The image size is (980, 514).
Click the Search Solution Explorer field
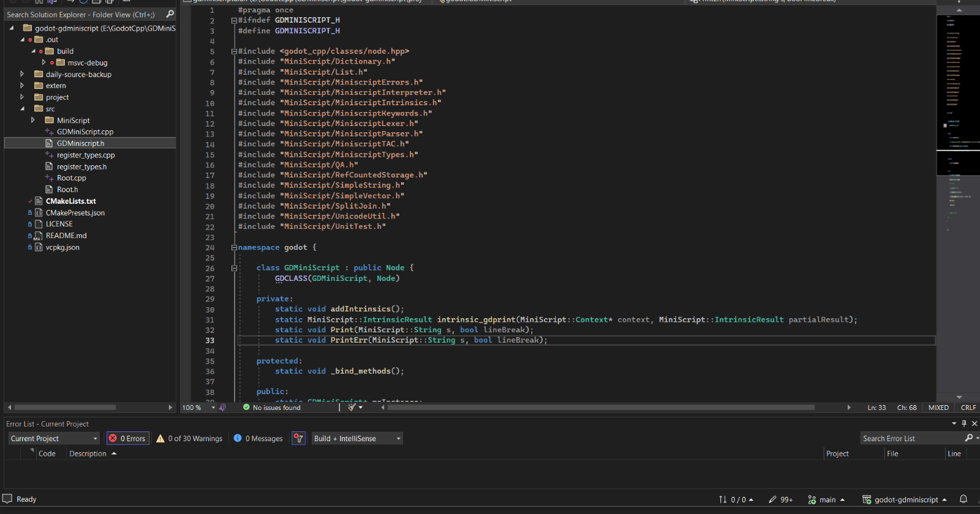point(85,14)
